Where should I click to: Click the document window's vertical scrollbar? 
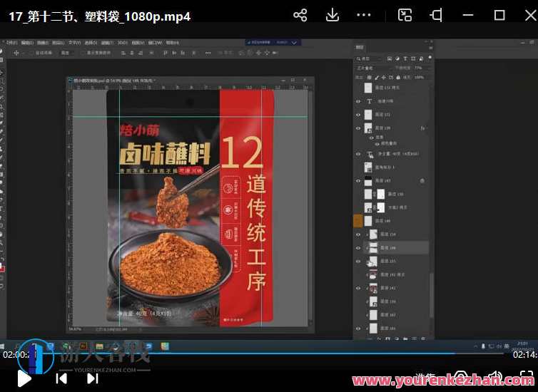[310, 205]
